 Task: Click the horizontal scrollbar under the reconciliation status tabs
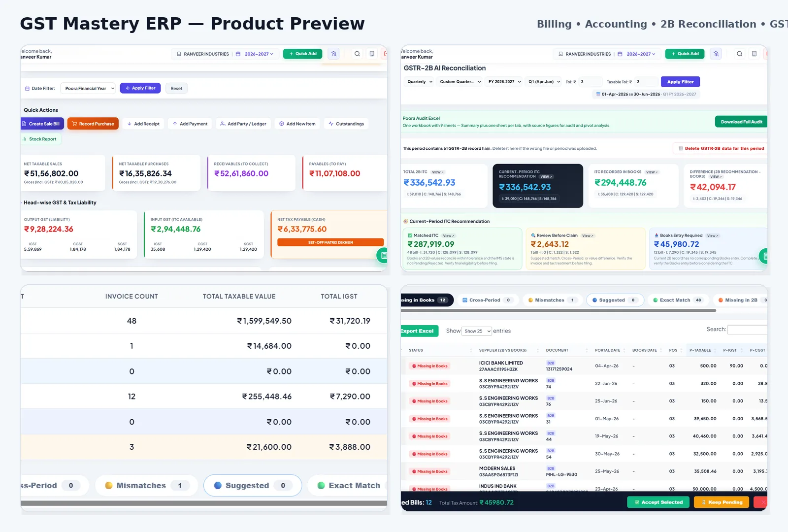click(x=558, y=311)
